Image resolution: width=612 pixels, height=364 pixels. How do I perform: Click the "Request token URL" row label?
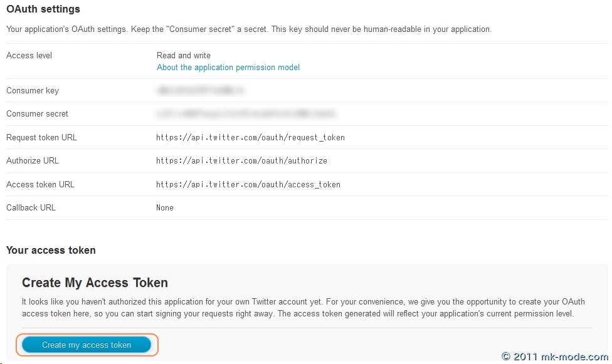click(x=41, y=137)
